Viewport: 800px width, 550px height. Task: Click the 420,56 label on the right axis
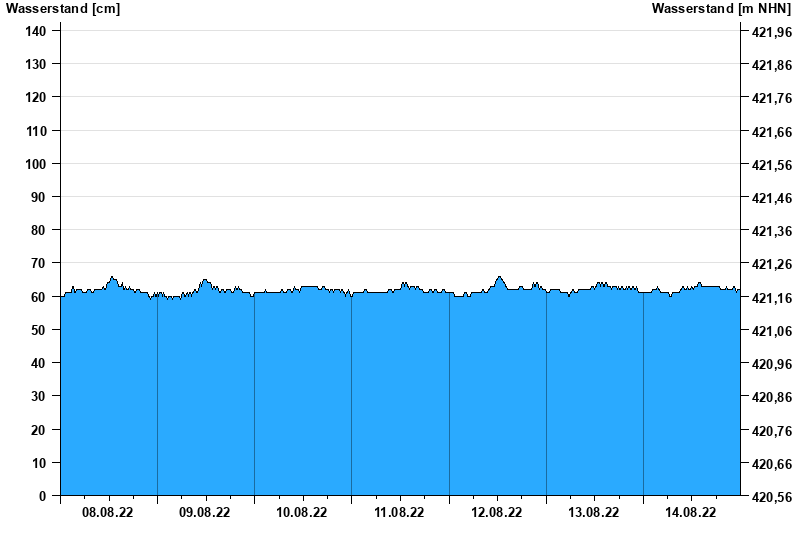click(771, 497)
